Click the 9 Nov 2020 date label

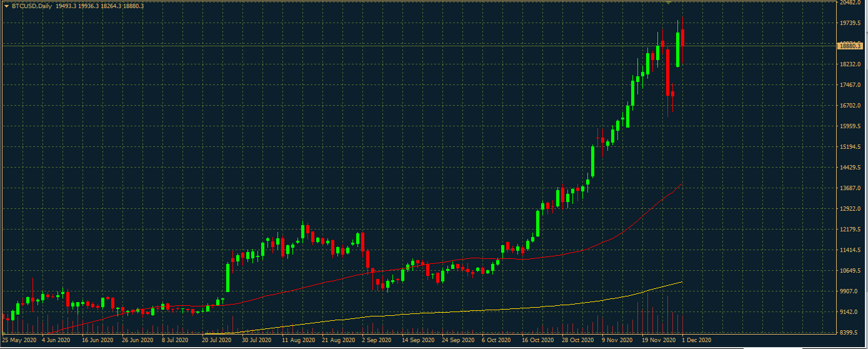[617, 341]
